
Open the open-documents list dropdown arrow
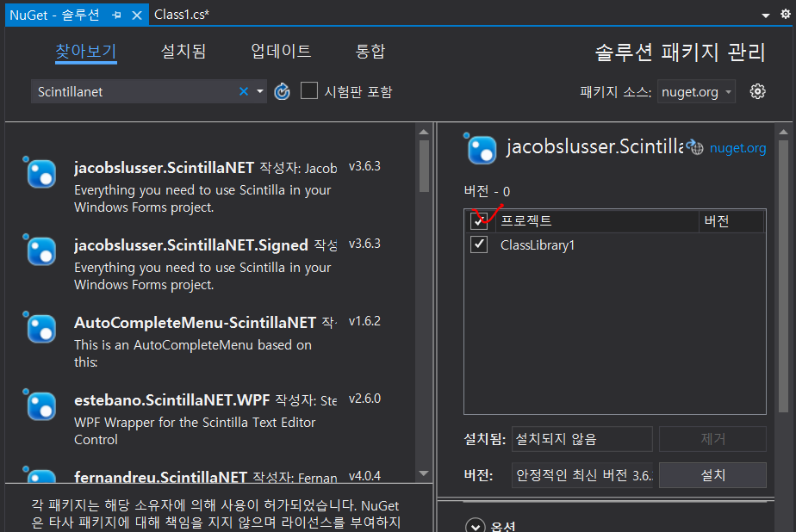click(x=766, y=15)
